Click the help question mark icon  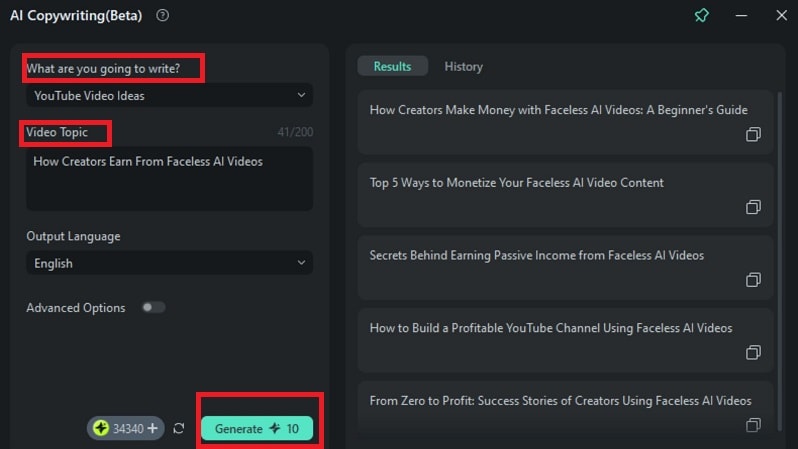(x=163, y=15)
